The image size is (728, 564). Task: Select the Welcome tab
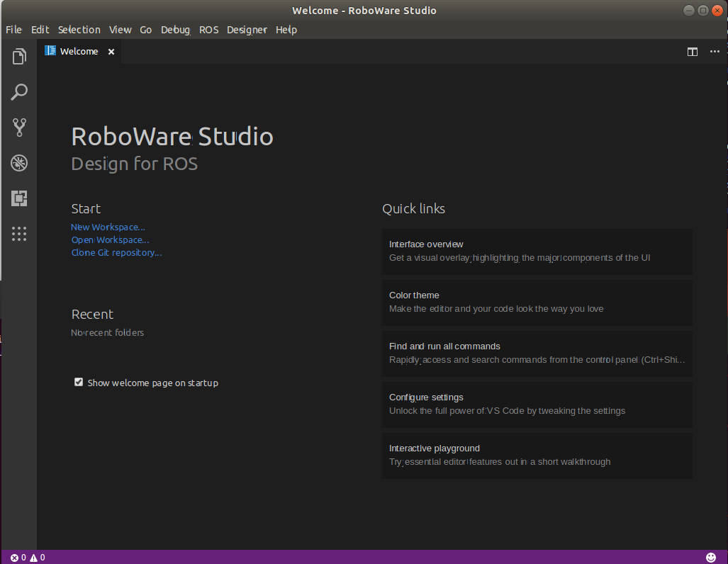tap(79, 51)
